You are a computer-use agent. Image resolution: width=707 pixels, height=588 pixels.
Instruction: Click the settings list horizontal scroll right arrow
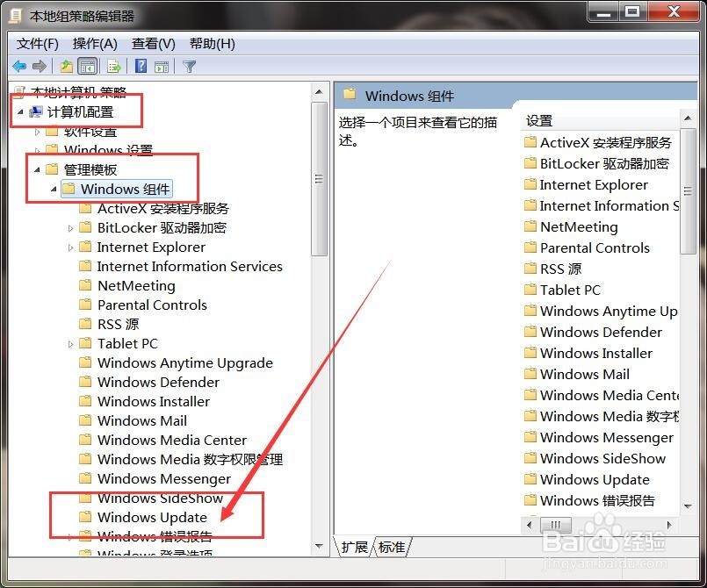pos(669,525)
